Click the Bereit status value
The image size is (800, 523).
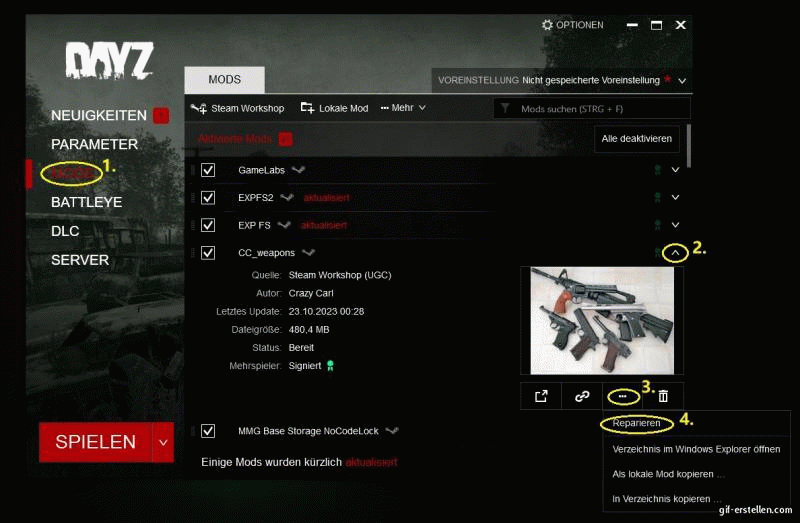pyautogui.click(x=301, y=348)
